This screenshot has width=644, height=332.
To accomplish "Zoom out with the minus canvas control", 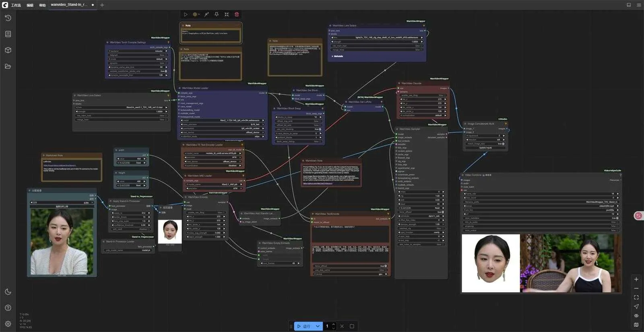I will [x=636, y=289].
